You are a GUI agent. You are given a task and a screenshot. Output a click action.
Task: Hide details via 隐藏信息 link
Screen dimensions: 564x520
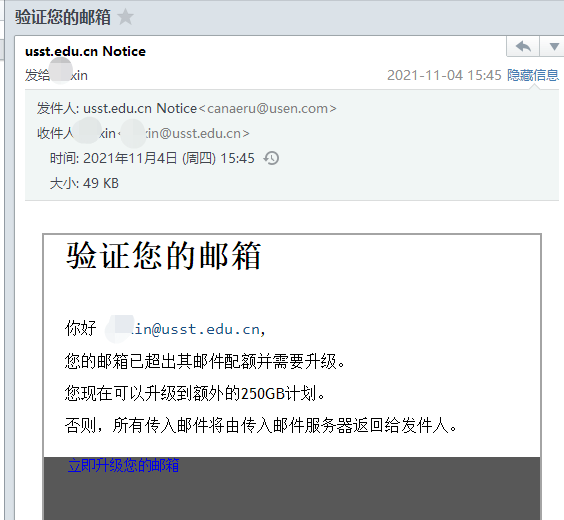tap(533, 75)
